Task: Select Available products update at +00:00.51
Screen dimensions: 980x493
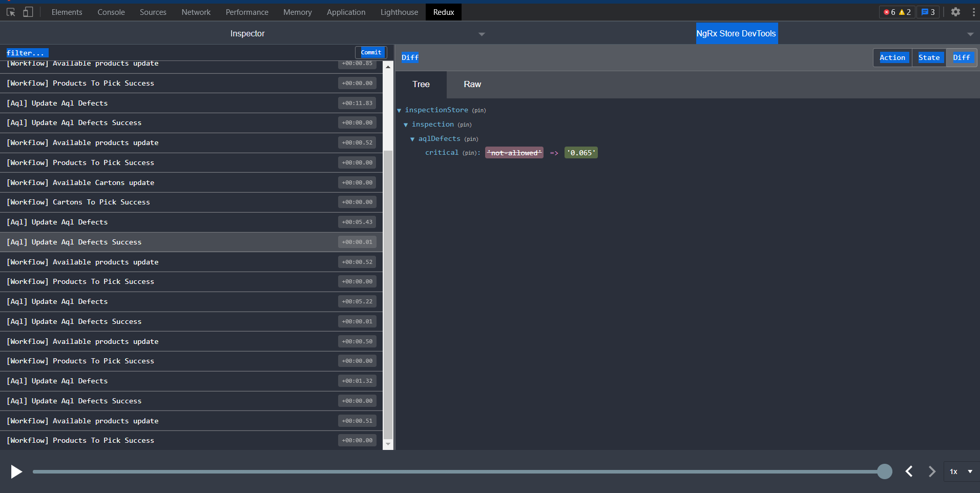Action: pyautogui.click(x=191, y=421)
